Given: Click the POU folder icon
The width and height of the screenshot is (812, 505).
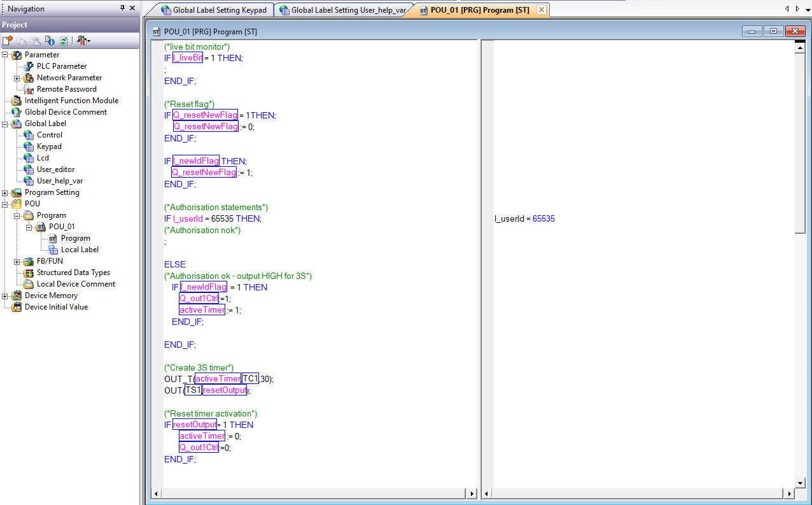Looking at the screenshot, I should click(x=17, y=204).
